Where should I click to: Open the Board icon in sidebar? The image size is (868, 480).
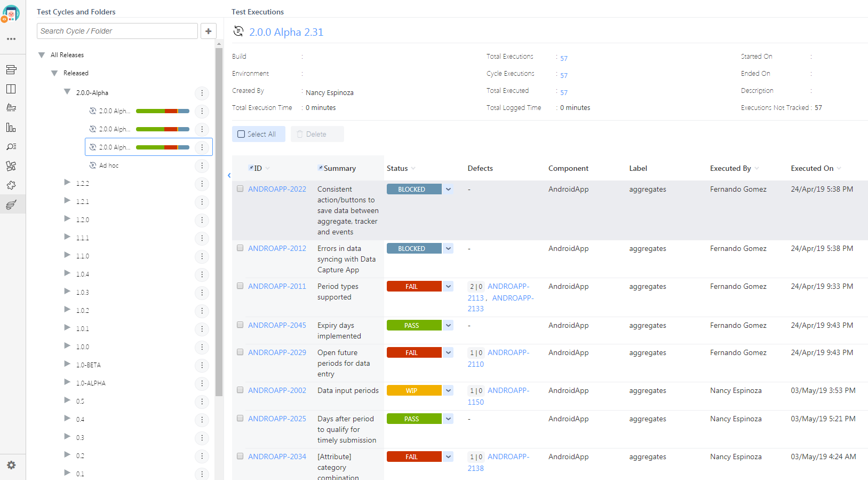11,89
